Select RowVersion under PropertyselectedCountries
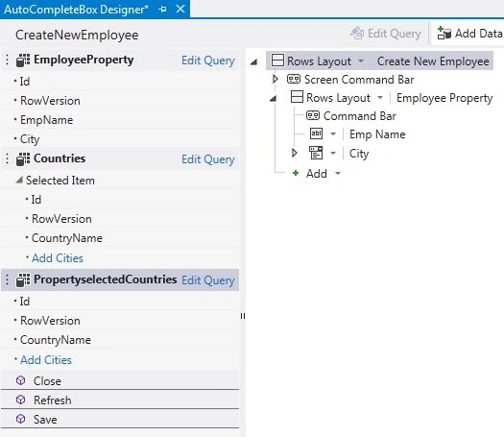 (x=50, y=321)
